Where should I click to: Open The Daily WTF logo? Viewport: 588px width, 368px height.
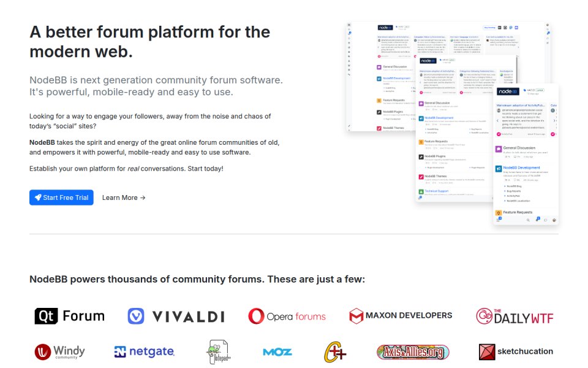coord(514,316)
